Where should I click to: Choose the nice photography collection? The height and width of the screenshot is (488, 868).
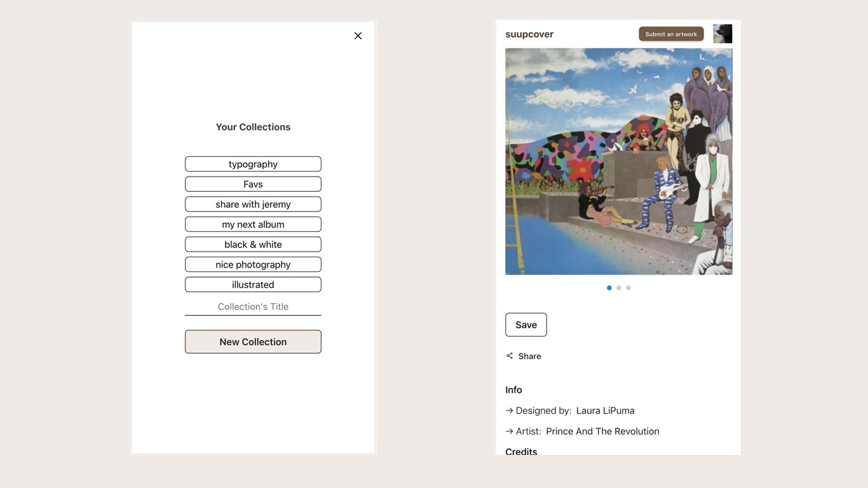point(253,264)
